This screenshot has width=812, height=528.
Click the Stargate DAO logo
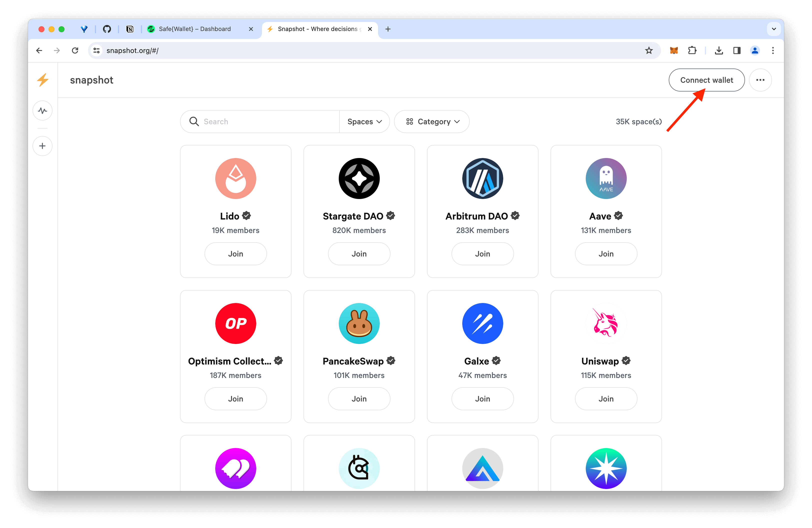coord(359,178)
